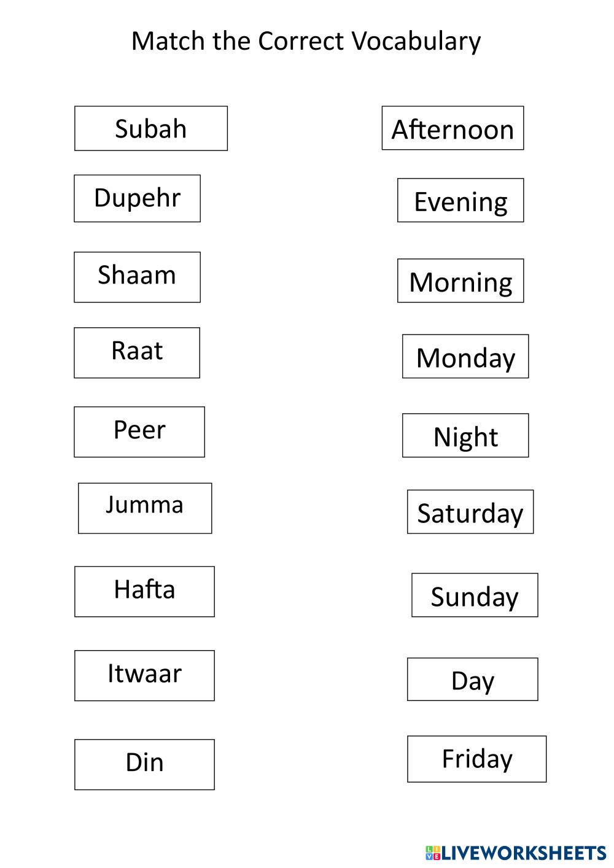
Task: Click the Monday answer box
Action: 465,356
